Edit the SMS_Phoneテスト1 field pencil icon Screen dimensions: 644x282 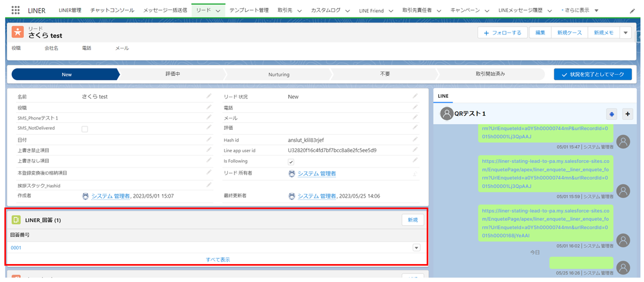click(209, 117)
